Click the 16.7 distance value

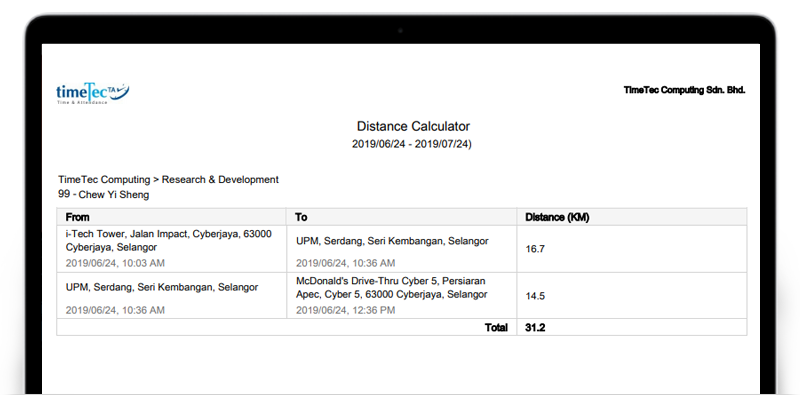point(535,249)
